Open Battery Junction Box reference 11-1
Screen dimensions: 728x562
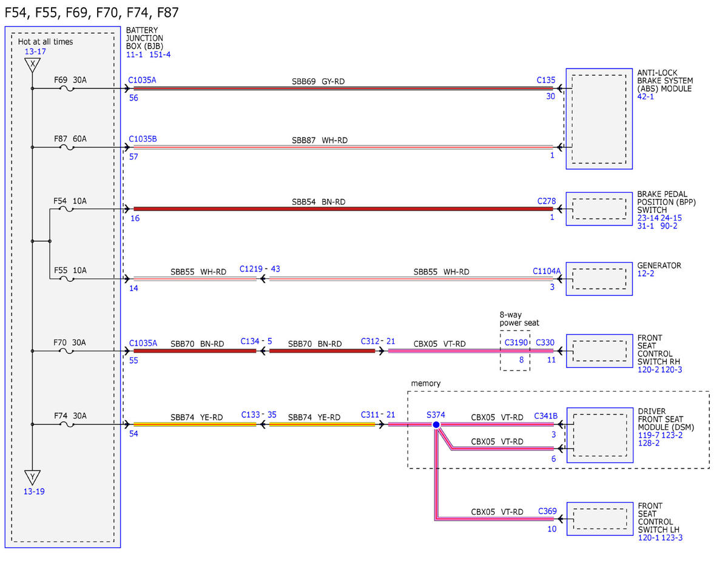tap(134, 55)
